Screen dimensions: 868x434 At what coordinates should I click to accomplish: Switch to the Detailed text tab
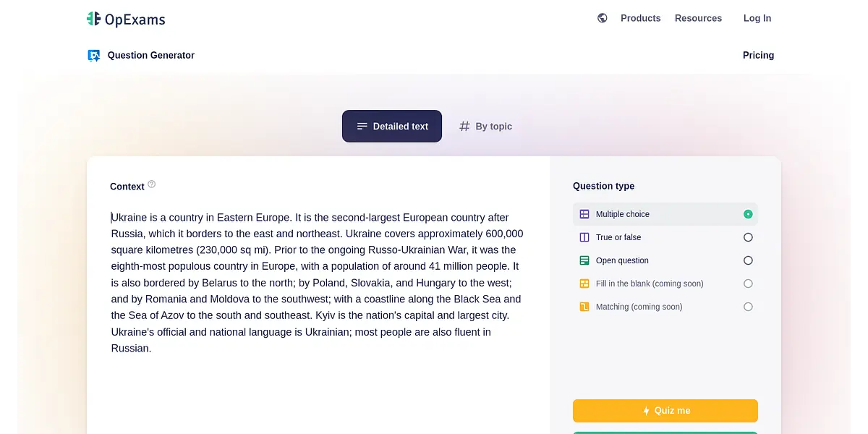tap(392, 127)
